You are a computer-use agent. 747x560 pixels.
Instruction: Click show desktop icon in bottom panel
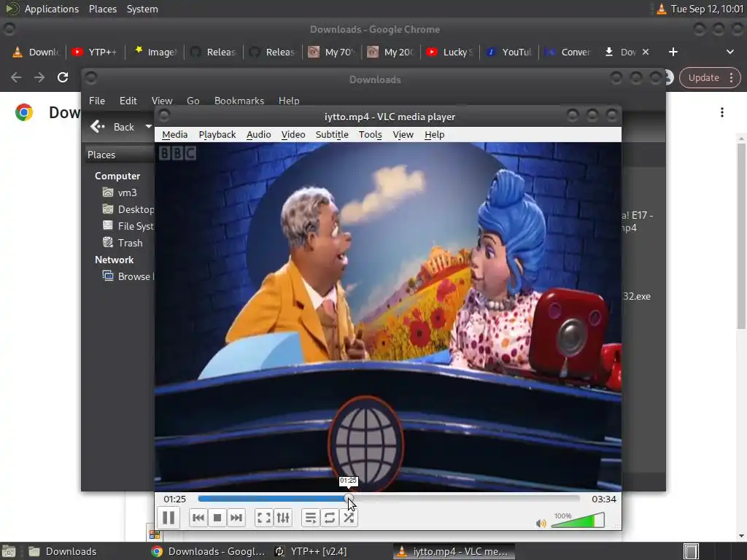[9, 551]
